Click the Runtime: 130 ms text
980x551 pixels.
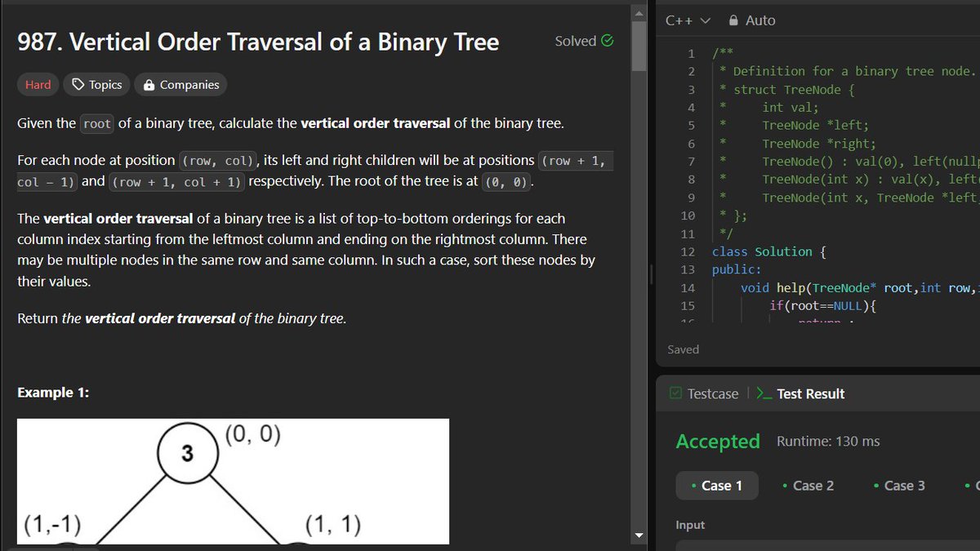828,442
